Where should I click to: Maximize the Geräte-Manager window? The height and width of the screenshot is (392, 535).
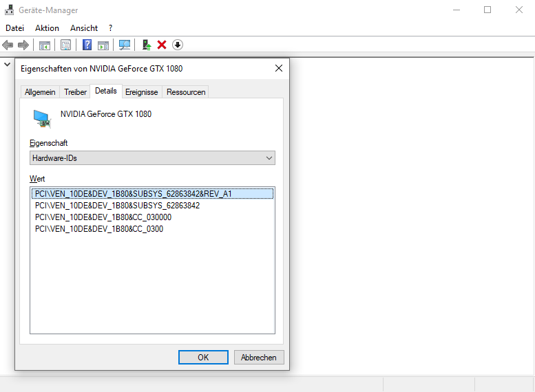point(487,10)
